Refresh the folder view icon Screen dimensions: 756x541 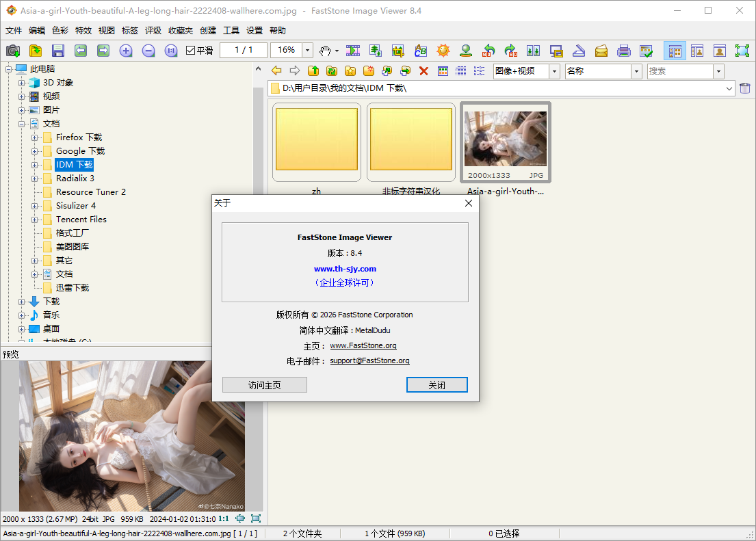pos(332,71)
